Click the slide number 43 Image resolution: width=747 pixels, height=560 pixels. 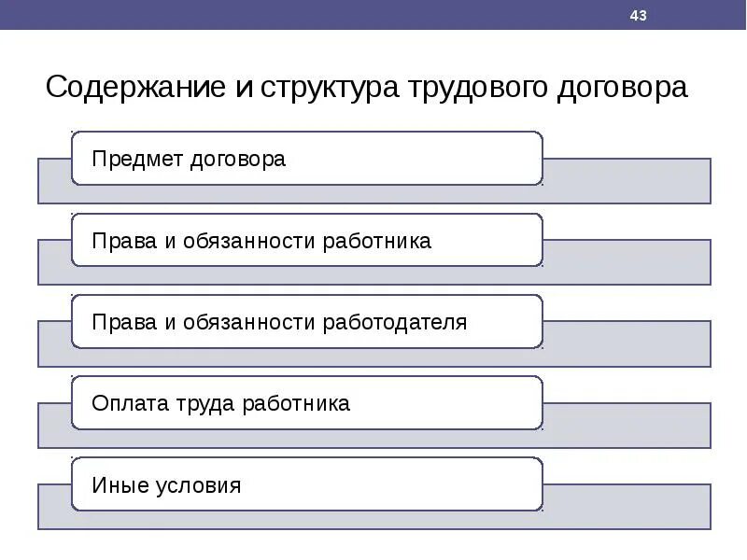(x=638, y=15)
